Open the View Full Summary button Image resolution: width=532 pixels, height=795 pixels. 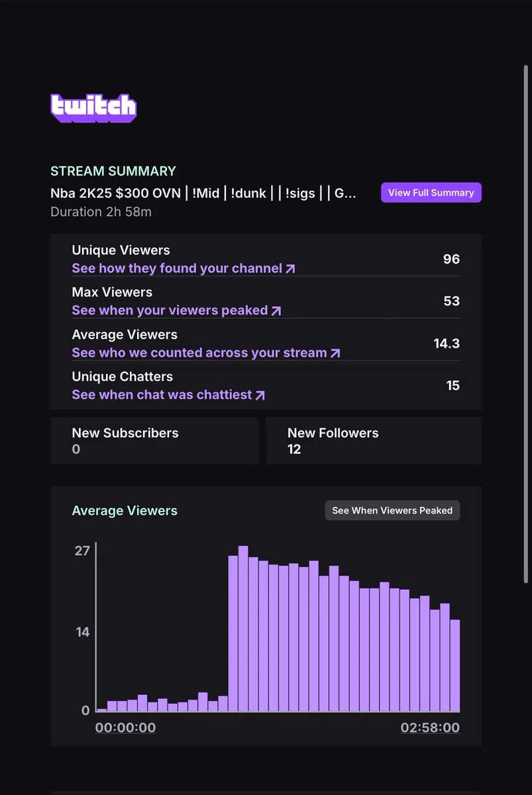(431, 193)
